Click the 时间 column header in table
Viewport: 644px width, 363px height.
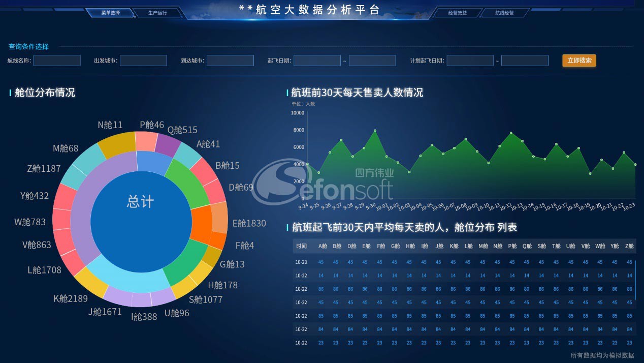pyautogui.click(x=301, y=246)
